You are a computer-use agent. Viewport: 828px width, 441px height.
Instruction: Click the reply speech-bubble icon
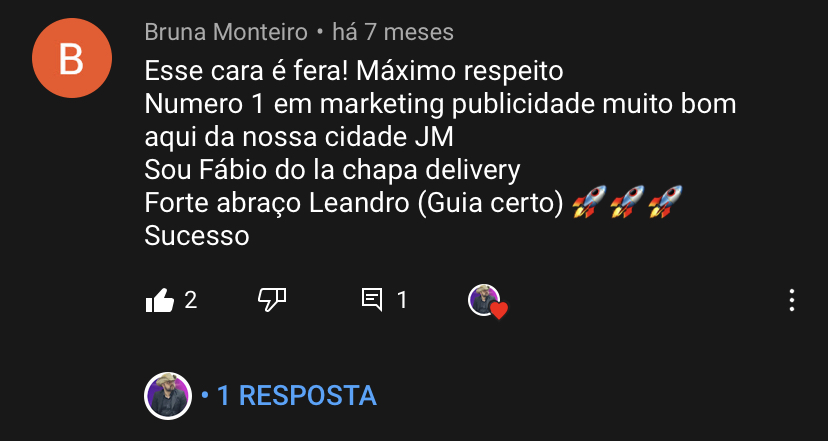click(x=372, y=300)
